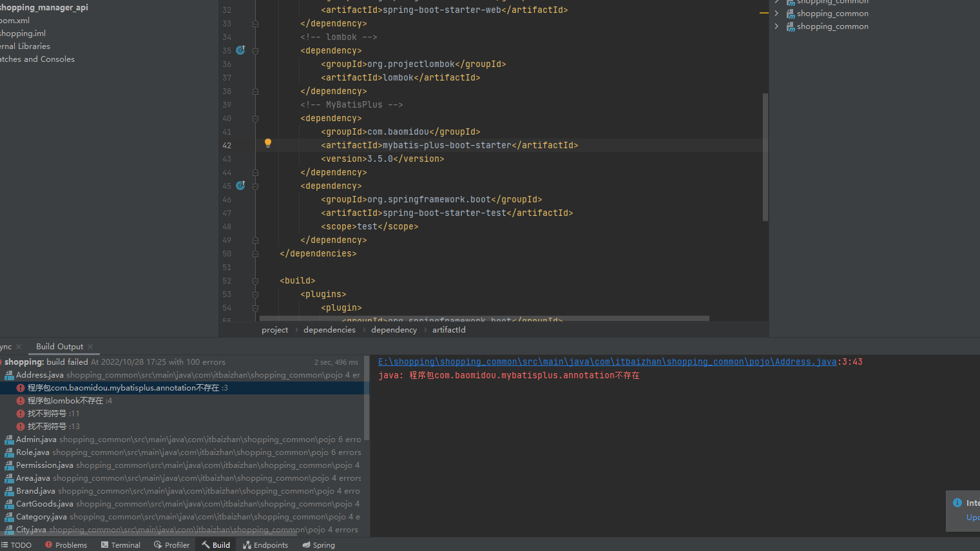Click the editor horizontal scrollbar
This screenshot has width=980, height=551.
pos(484,318)
